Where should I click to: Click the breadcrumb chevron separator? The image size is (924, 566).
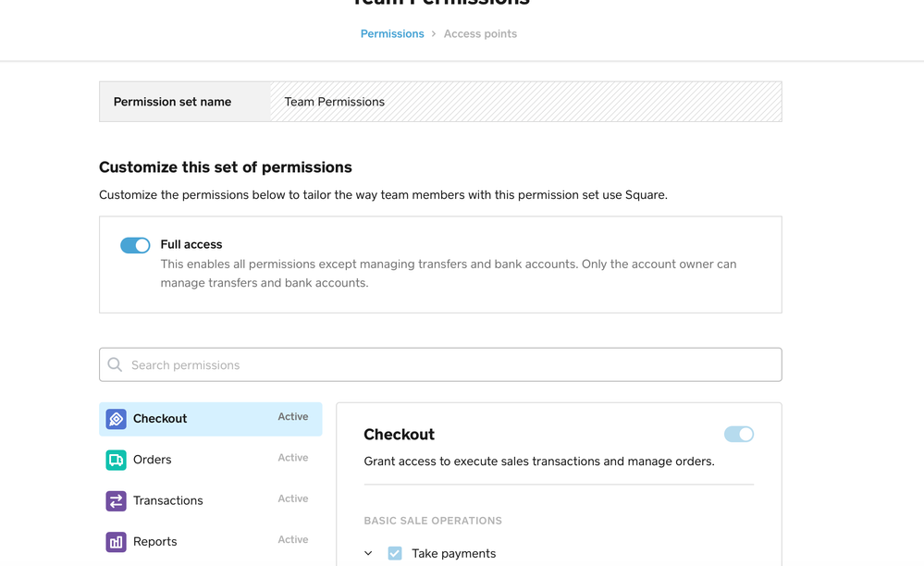[434, 34]
